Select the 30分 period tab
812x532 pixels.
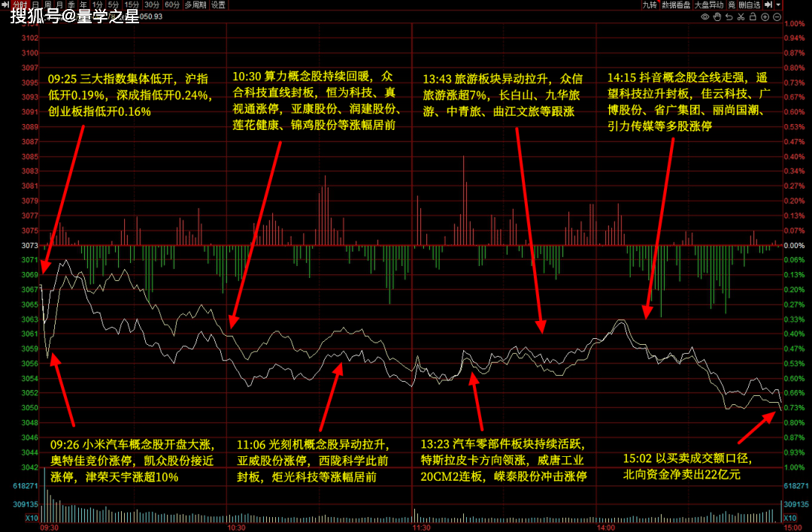(x=152, y=5)
